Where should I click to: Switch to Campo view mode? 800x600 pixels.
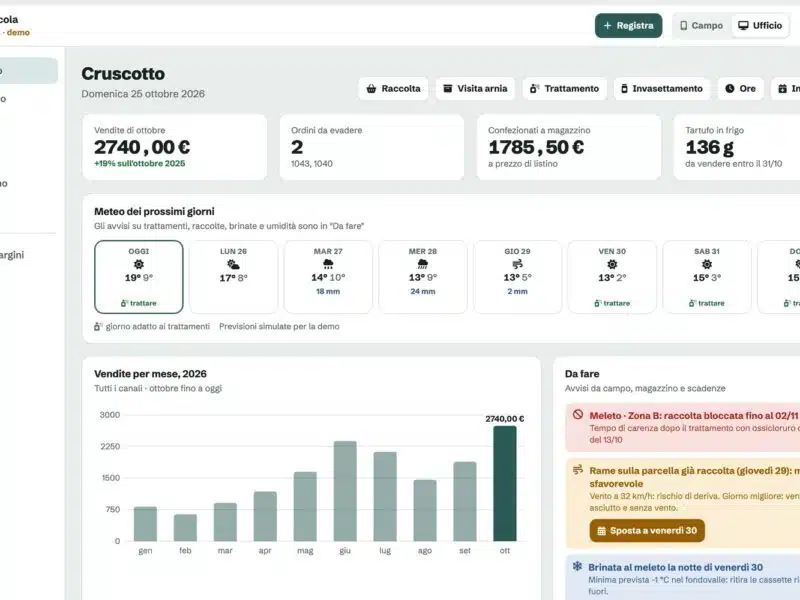click(x=702, y=26)
